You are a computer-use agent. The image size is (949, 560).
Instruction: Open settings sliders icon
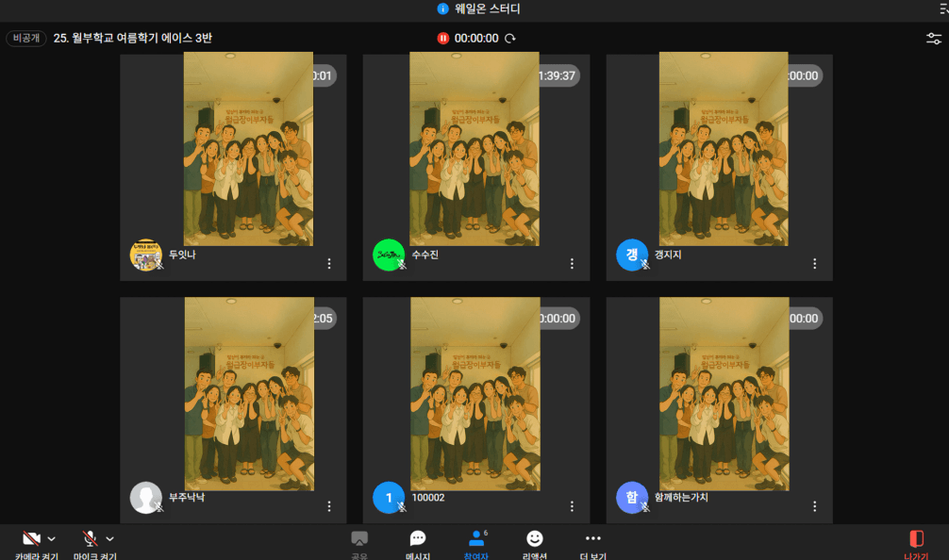click(934, 39)
